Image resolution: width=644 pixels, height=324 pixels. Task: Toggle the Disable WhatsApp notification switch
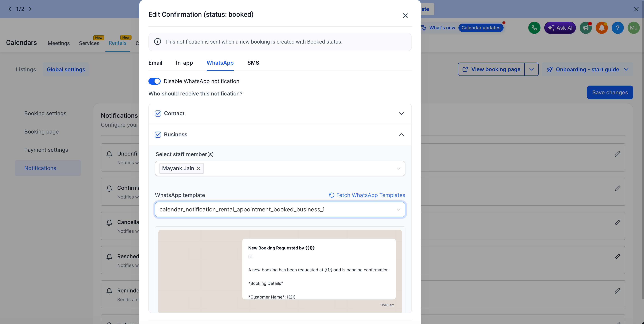point(155,81)
